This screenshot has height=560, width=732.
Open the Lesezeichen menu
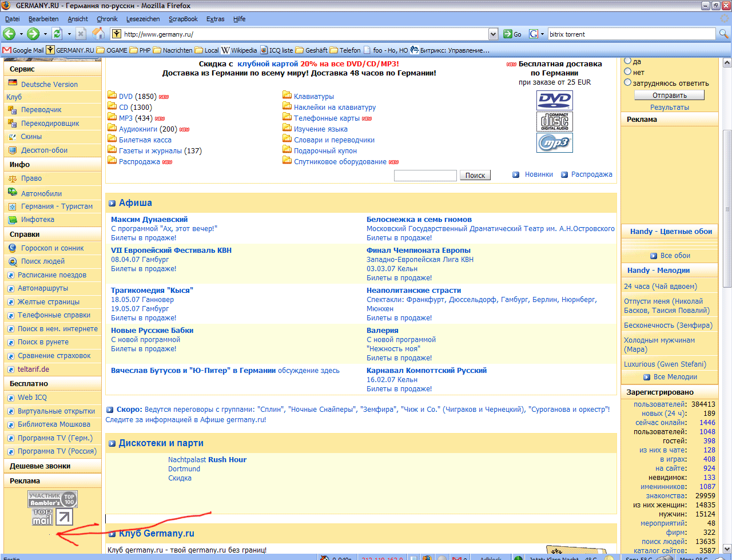(x=144, y=19)
